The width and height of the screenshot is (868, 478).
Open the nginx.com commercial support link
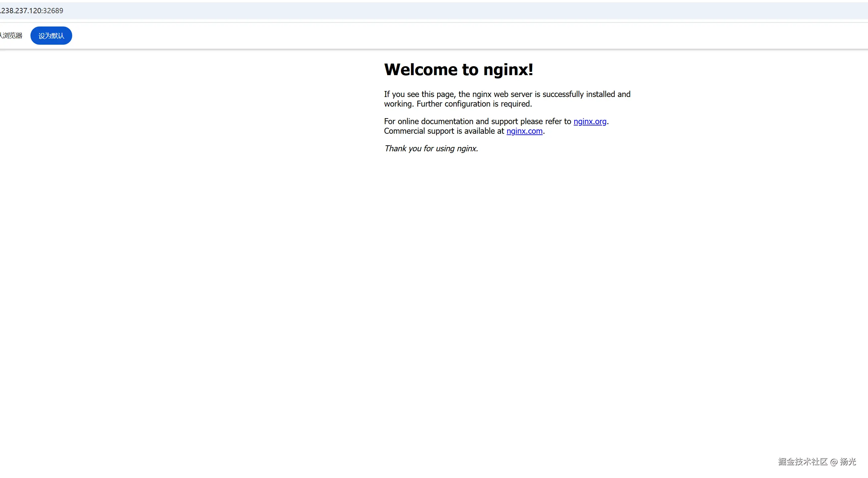[x=524, y=131]
